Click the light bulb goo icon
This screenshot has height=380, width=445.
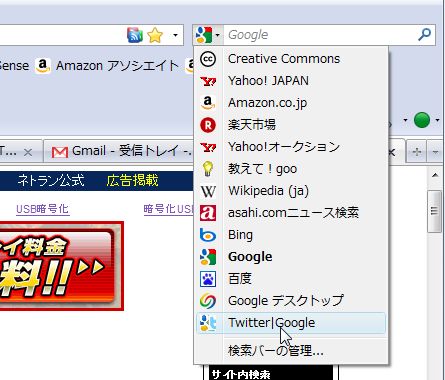208,169
